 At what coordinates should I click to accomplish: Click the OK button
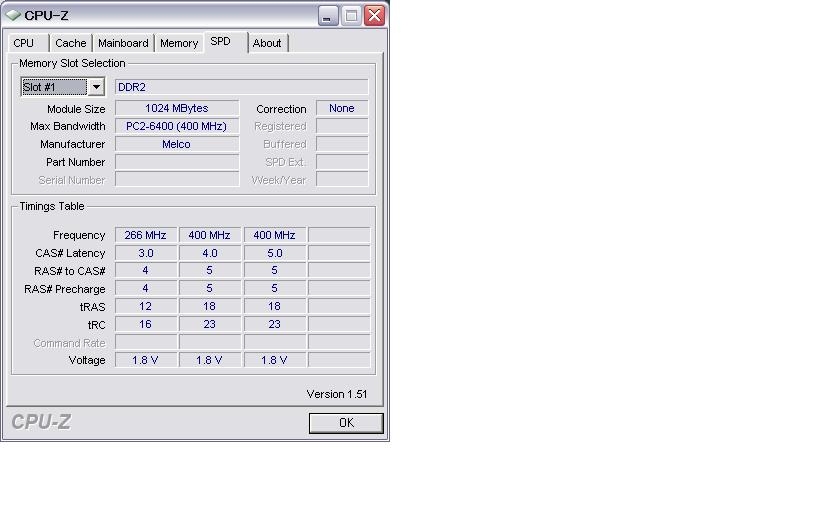point(346,423)
